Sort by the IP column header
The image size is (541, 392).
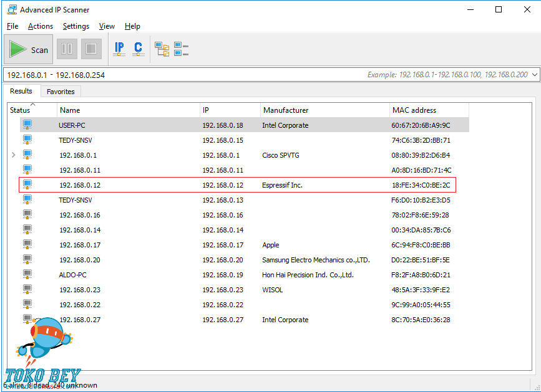(x=230, y=110)
